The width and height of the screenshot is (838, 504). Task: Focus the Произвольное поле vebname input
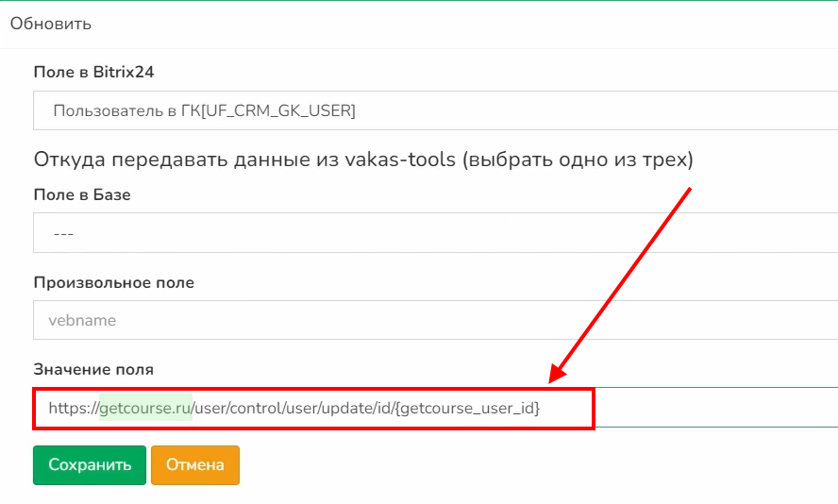tap(434, 320)
